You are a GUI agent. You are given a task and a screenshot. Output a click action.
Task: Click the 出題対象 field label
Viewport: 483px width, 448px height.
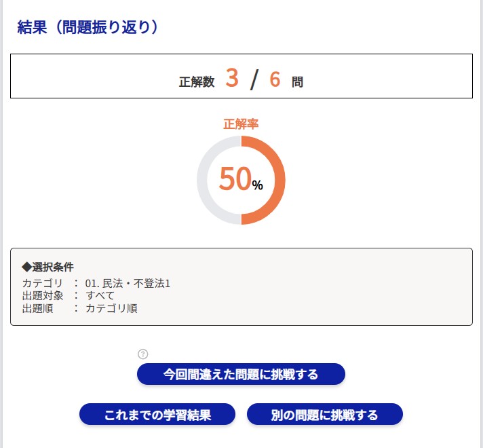click(x=42, y=295)
